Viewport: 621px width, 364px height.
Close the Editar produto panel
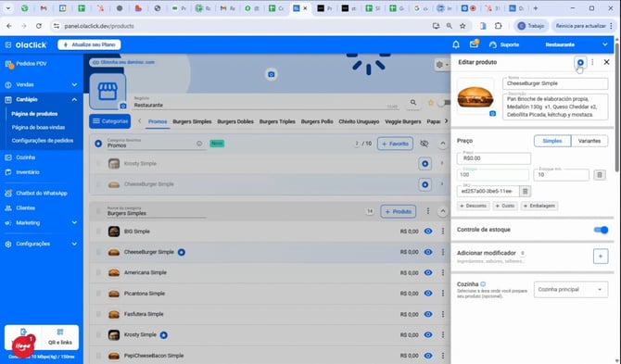(606, 62)
